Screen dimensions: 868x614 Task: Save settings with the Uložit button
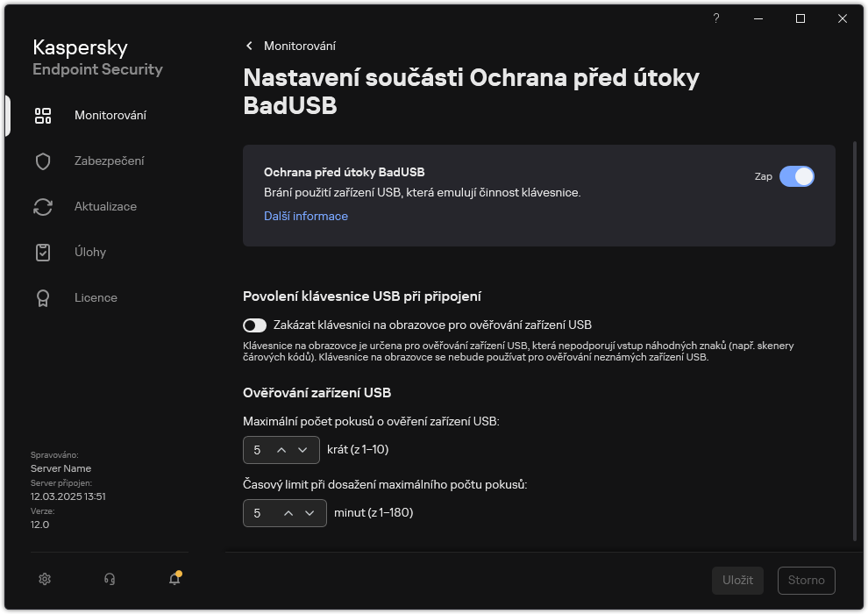click(x=737, y=580)
